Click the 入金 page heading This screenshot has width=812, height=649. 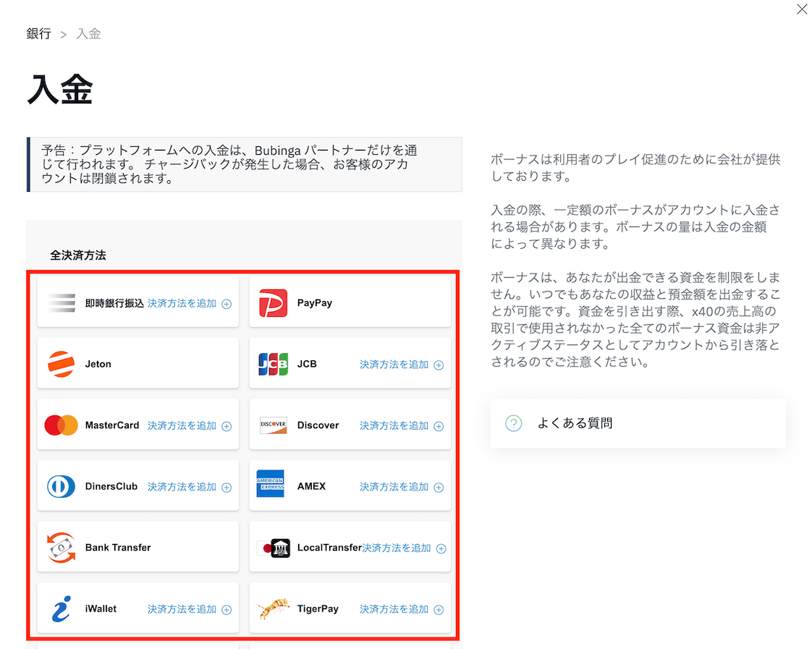pos(59,90)
